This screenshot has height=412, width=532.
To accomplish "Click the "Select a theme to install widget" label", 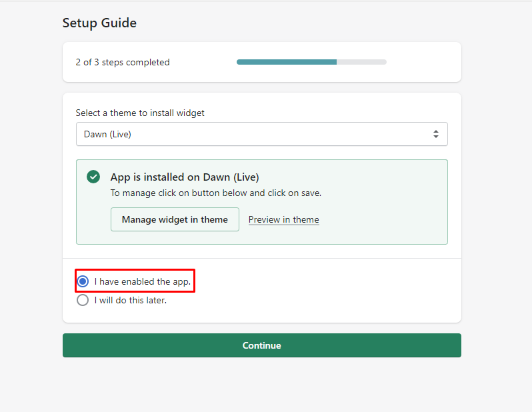I will pos(140,113).
